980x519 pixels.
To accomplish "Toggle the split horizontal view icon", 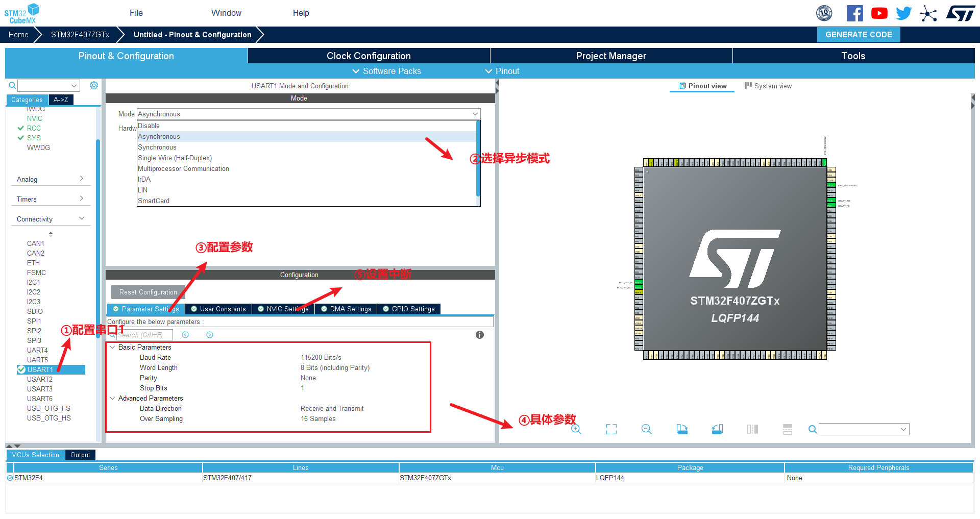I will 788,429.
